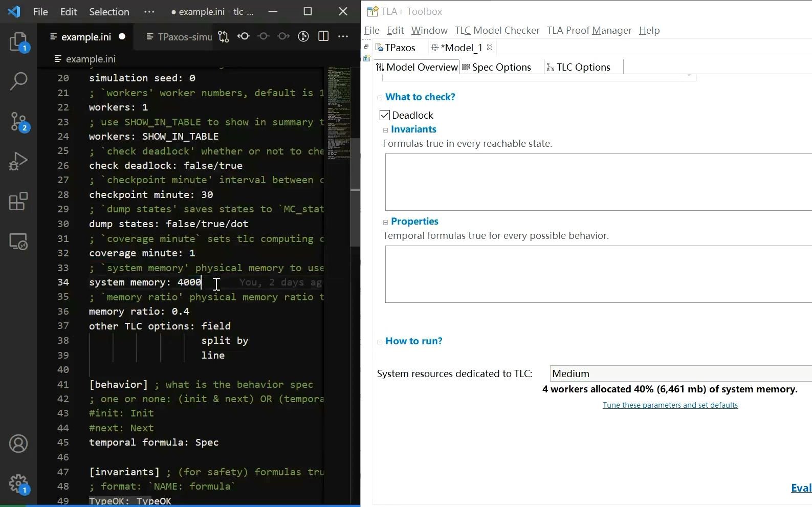This screenshot has height=507, width=812.
Task: Open the Edit menu in TLA+ Toolbox
Action: 395,30
